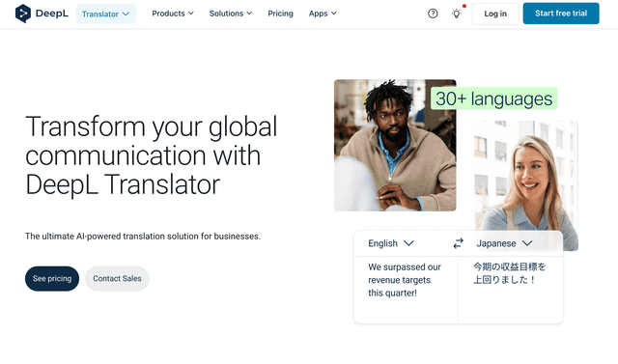The width and height of the screenshot is (618, 364).
Task: Click the photo of the smiling woman
Action: tap(526, 176)
